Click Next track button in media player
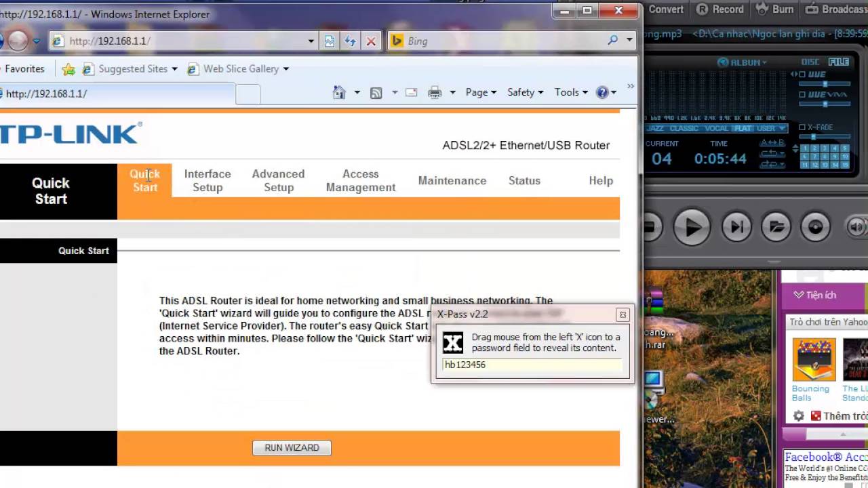The height and width of the screenshot is (488, 868). 737,227
